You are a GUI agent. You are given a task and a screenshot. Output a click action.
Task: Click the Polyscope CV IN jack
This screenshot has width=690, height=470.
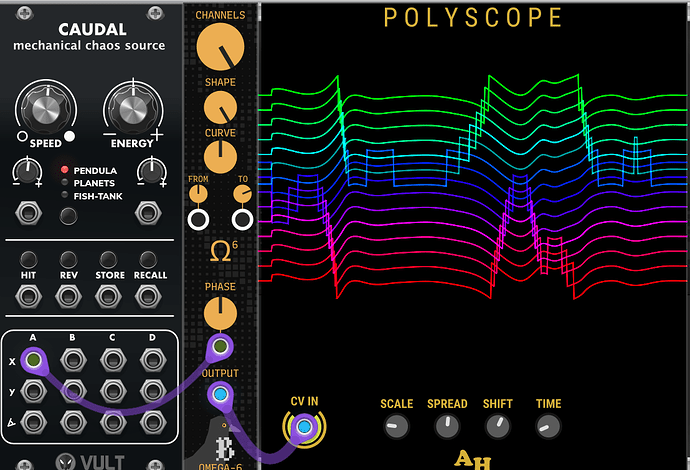[x=304, y=426]
